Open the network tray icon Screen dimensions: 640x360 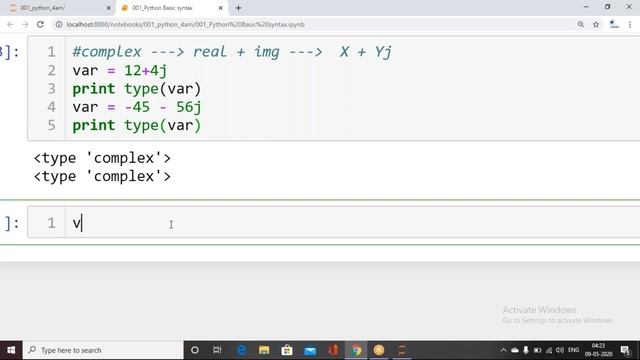[549, 350]
